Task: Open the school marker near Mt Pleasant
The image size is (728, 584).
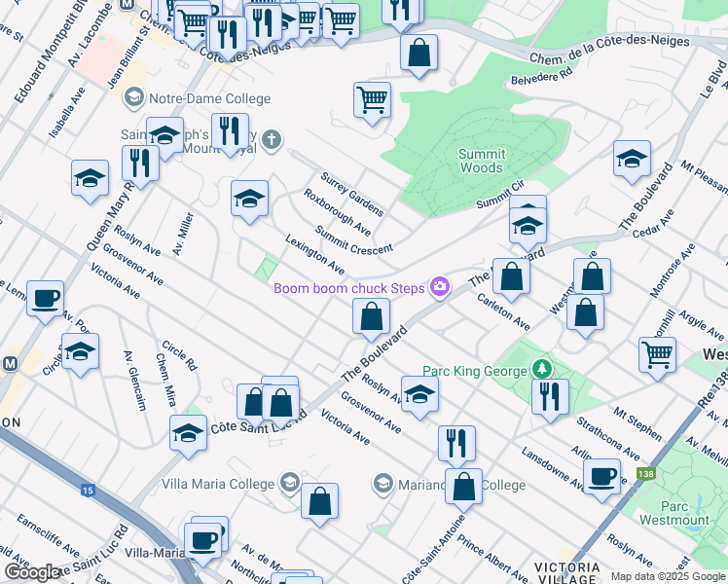Action: coord(632,158)
